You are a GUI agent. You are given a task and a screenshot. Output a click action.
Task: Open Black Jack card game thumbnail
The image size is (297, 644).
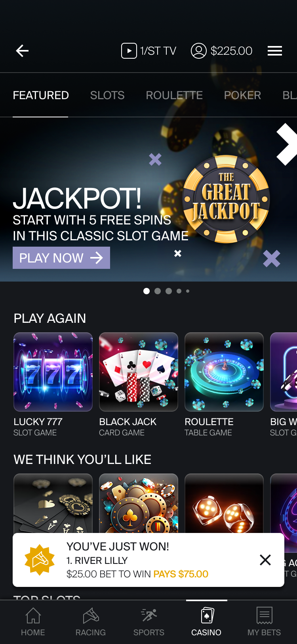coord(139,372)
